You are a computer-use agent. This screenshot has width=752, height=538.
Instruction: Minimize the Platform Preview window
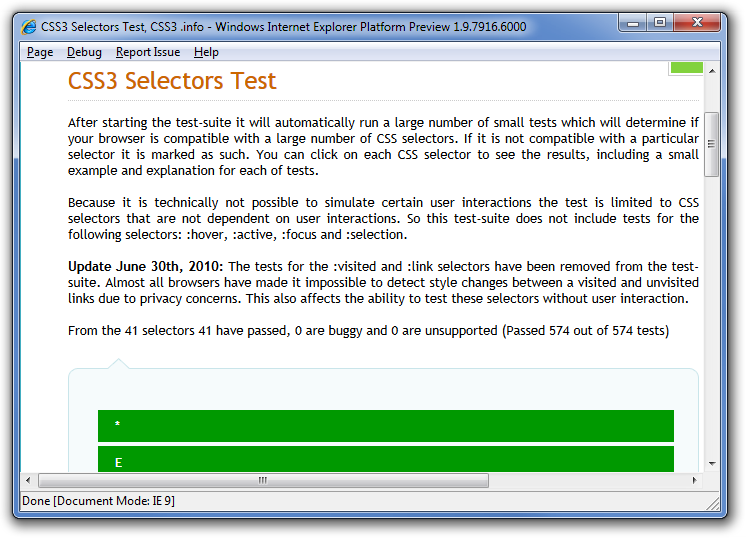click(634, 23)
